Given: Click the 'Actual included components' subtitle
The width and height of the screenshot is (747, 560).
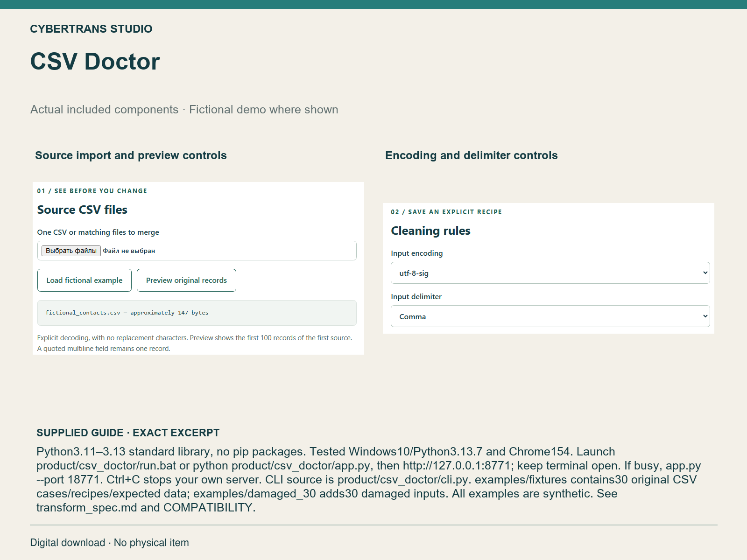Looking at the screenshot, I should 184,110.
